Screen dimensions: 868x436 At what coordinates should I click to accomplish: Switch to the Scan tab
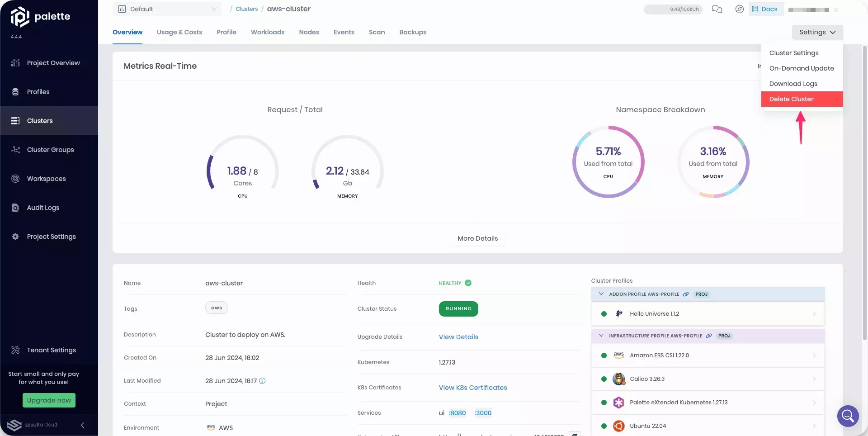[377, 32]
